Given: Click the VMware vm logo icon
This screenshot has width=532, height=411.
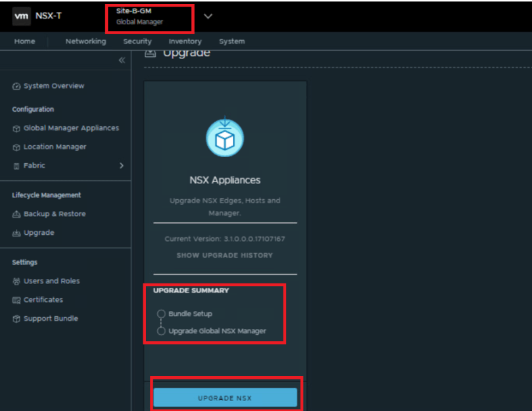Looking at the screenshot, I should 21,16.
